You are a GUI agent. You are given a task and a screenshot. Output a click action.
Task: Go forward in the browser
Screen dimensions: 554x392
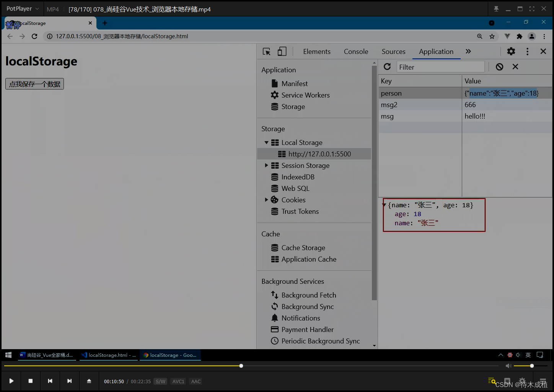click(22, 36)
